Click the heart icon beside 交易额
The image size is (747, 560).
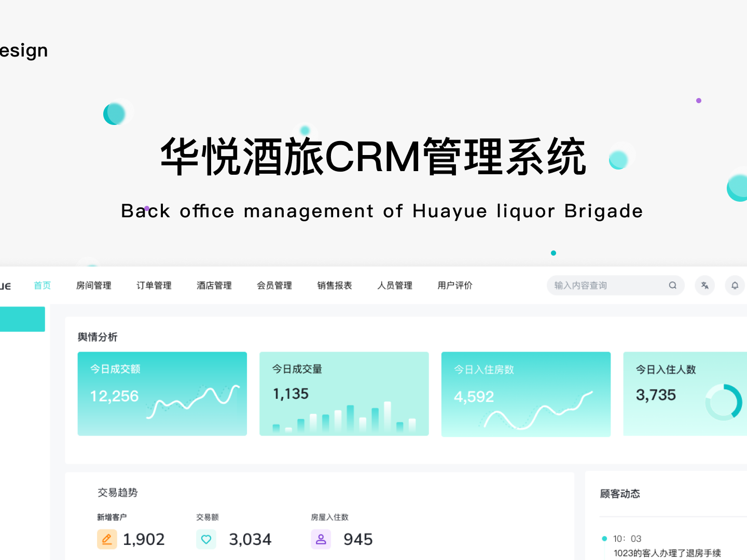[206, 539]
